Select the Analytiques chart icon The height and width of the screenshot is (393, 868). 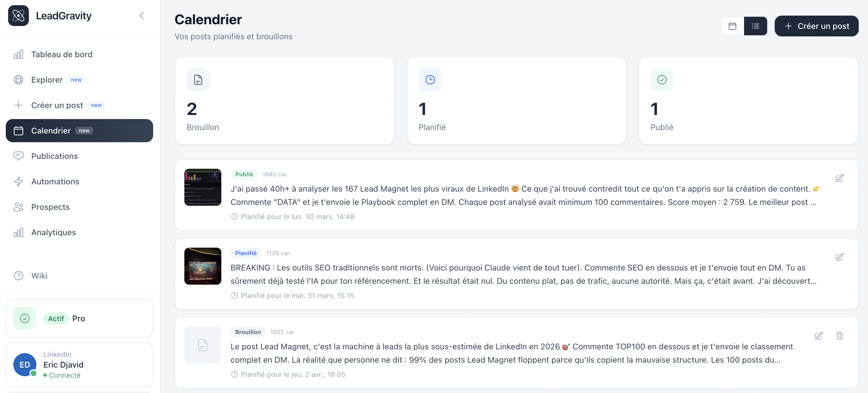(x=19, y=232)
